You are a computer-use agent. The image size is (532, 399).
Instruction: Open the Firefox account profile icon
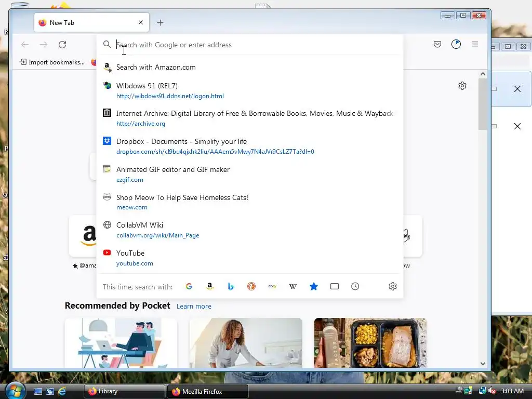click(456, 44)
